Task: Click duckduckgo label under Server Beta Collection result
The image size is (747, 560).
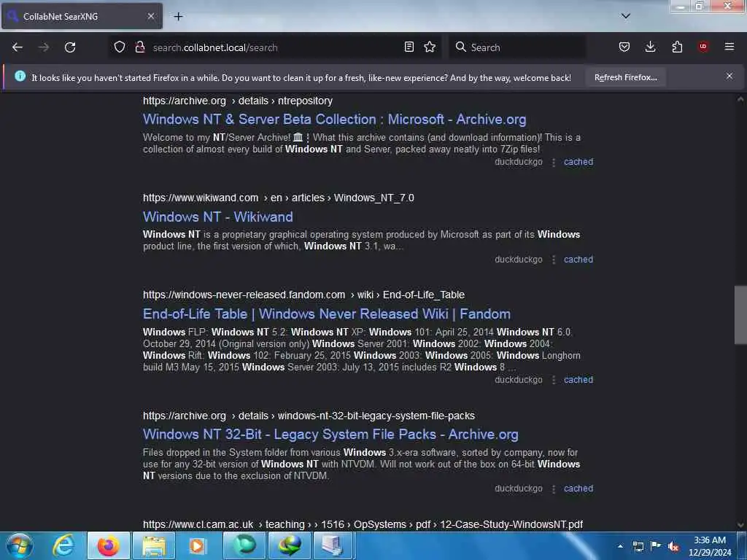Action: pyautogui.click(x=519, y=162)
